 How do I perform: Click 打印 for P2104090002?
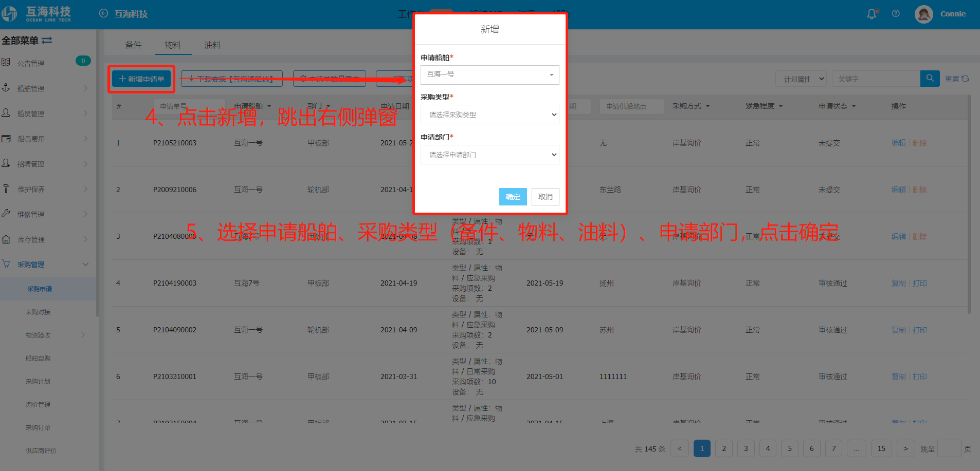pyautogui.click(x=919, y=330)
